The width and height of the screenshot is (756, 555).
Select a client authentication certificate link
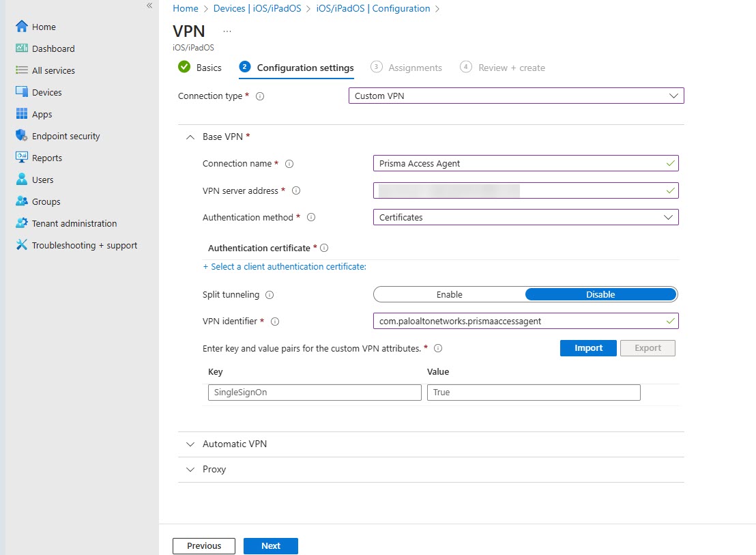pos(285,266)
